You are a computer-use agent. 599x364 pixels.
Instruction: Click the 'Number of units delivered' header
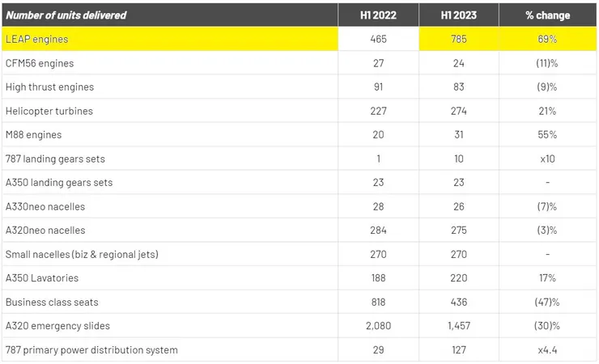(x=66, y=15)
